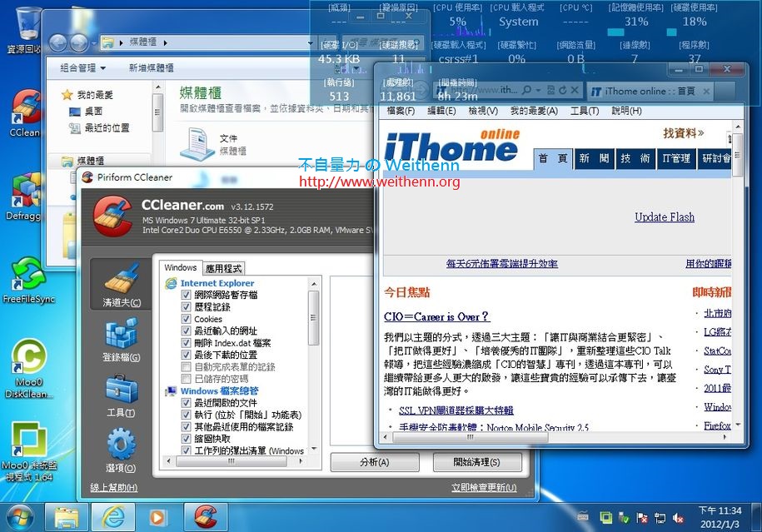Select the 清道夫 Cleaner brush icon
The image size is (762, 532).
pos(122,283)
